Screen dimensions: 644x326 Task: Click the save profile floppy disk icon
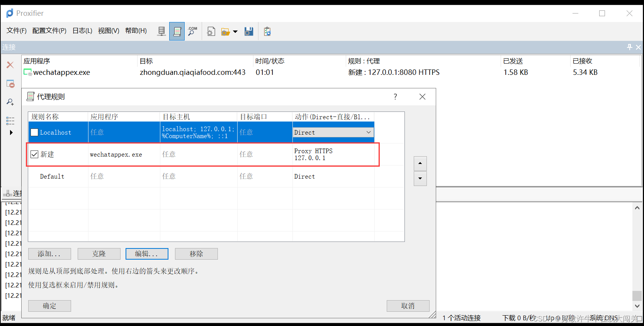click(249, 31)
